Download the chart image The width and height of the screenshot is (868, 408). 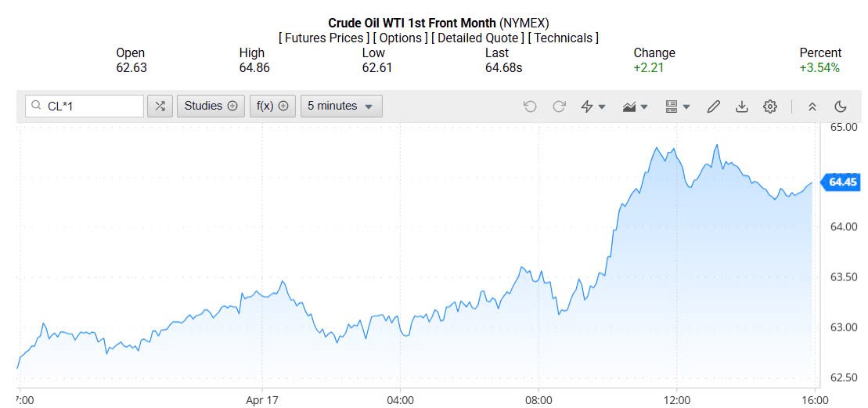click(742, 107)
